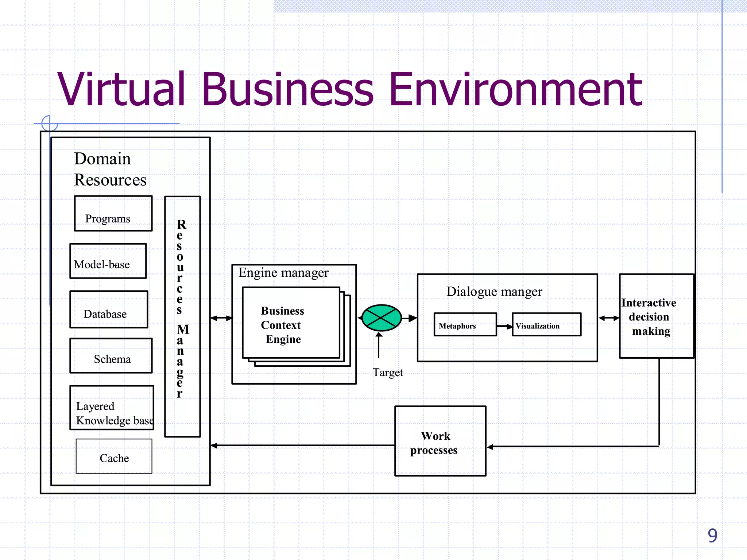This screenshot has height=560, width=747.
Task: Click the Virtual Business Environment title
Action: click(x=349, y=89)
